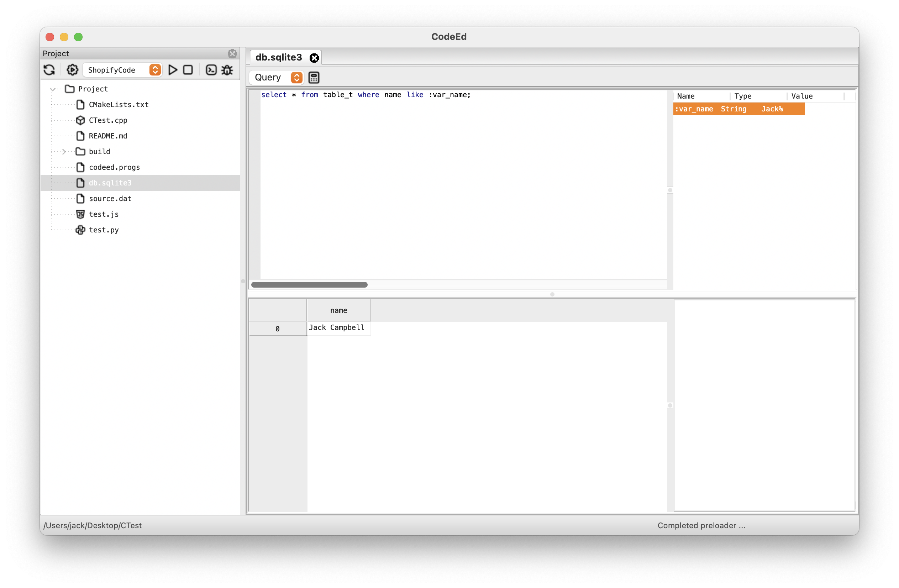Start debugging with the bug icon

tap(227, 70)
